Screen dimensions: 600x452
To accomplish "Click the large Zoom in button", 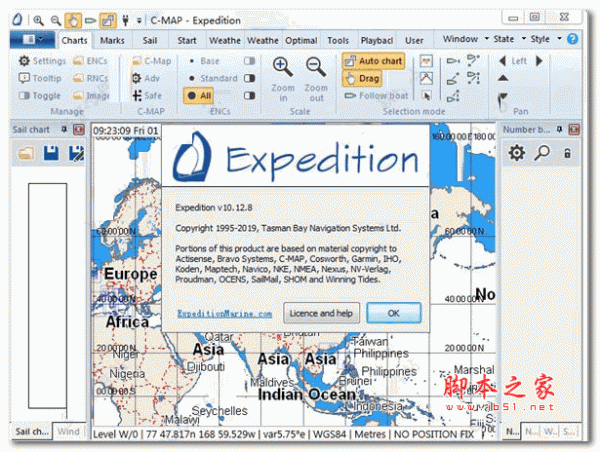I will [x=283, y=80].
